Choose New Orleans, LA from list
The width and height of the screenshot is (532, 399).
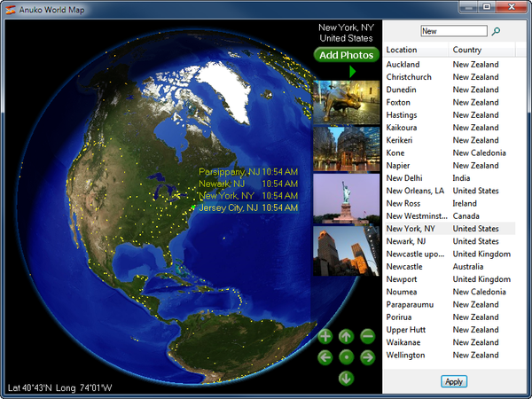pos(415,191)
